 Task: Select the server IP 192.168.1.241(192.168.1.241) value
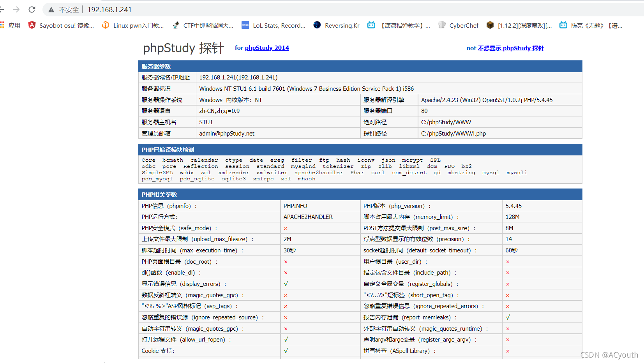[x=238, y=78]
